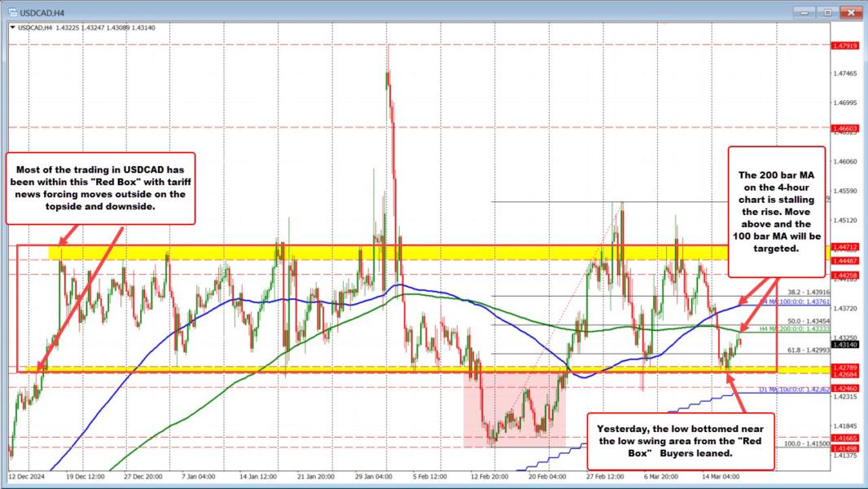Click the H4 MA 200 1.43333 label
The width and height of the screenshot is (868, 489).
click(794, 329)
